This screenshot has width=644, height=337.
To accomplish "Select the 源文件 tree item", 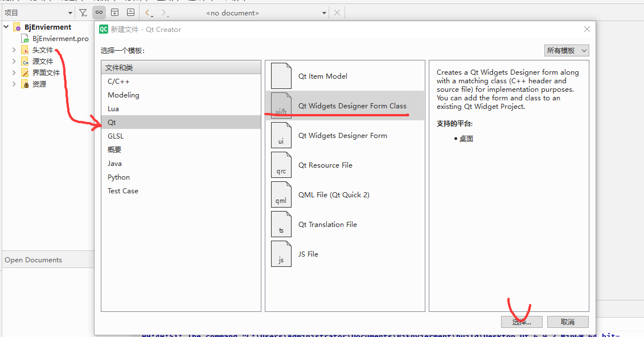I will 43,62.
